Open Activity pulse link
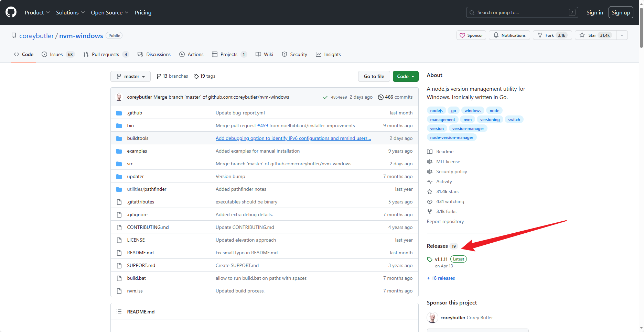Screen dimensions: 644x332 [x=439, y=181]
